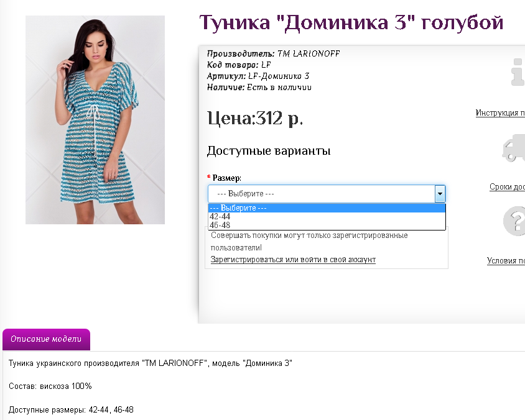Click the Доступные размеры description line
The width and height of the screenshot is (525, 420).
(71, 409)
